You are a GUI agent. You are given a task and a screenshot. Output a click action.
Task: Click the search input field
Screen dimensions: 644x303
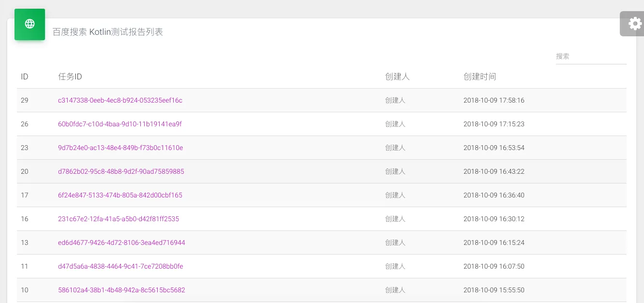pyautogui.click(x=591, y=56)
